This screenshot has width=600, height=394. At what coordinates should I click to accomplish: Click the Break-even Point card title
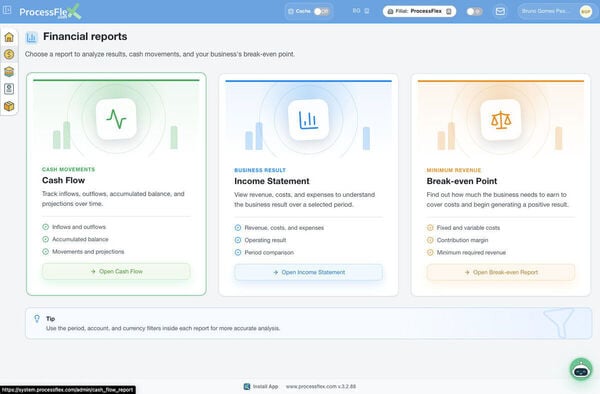click(x=462, y=181)
